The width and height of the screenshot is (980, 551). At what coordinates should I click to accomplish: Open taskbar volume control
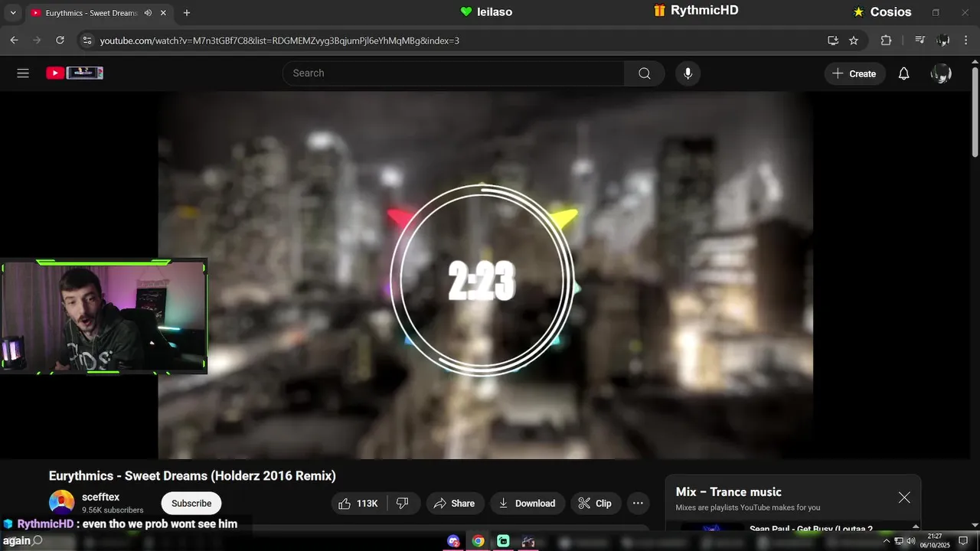[910, 541]
